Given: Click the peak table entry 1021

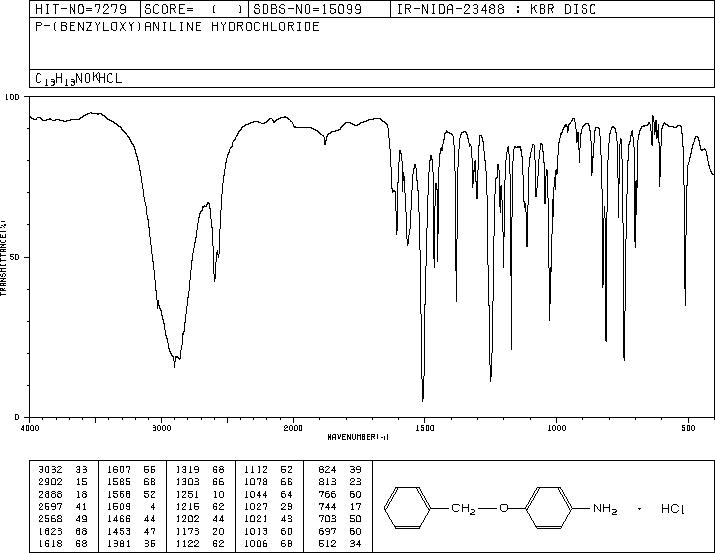Looking at the screenshot, I should click(x=256, y=519).
